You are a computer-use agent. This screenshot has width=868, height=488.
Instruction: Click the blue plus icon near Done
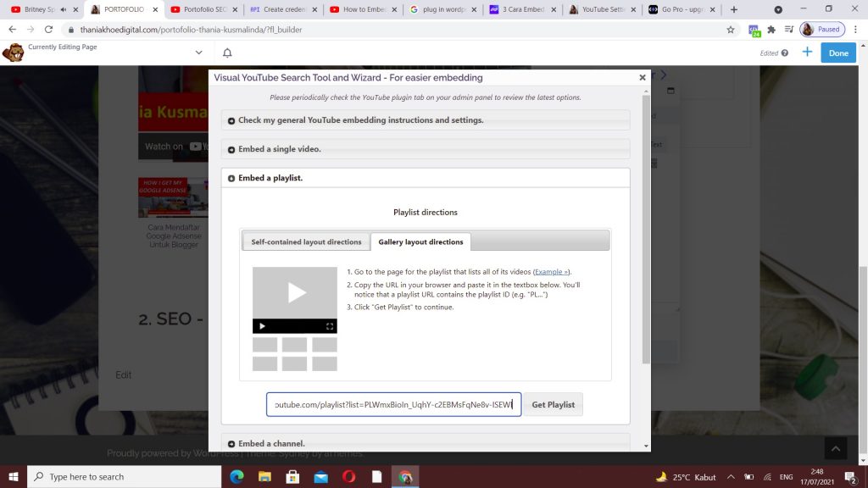pyautogui.click(x=807, y=53)
